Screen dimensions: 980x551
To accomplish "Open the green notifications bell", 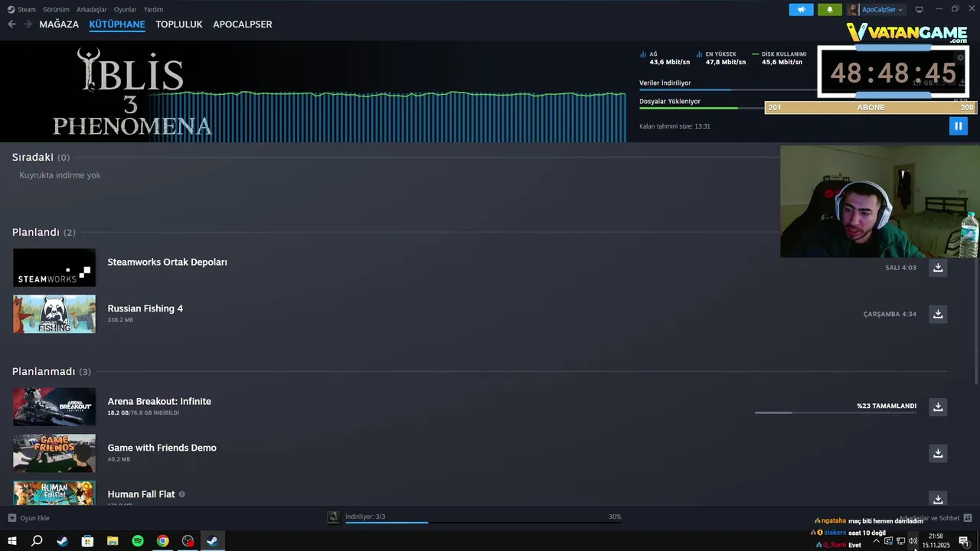I will click(830, 10).
